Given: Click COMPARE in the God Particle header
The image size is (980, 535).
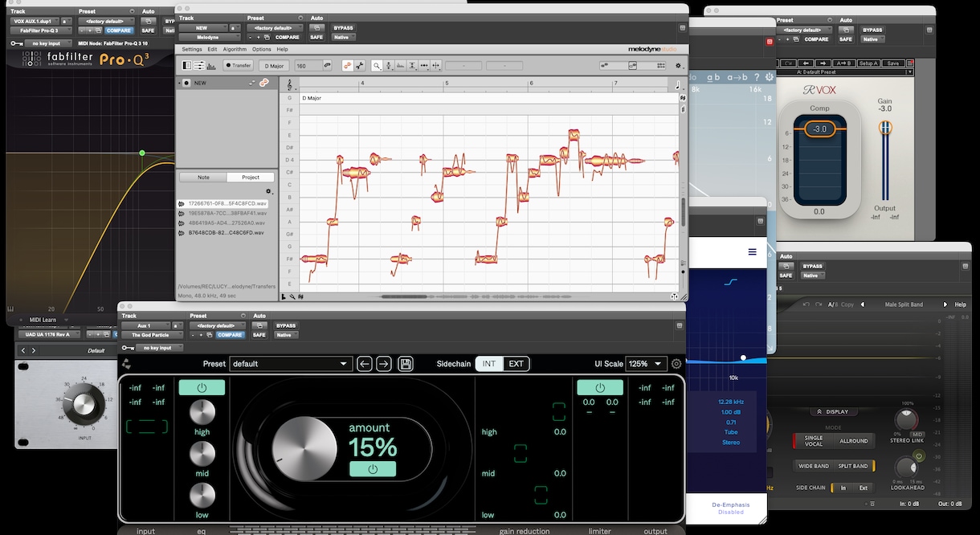Looking at the screenshot, I should point(229,335).
